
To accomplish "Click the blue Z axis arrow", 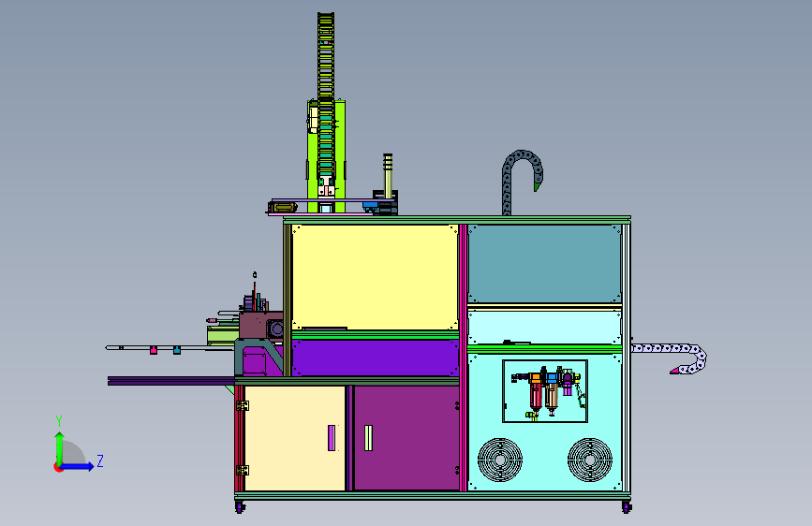I will pyautogui.click(x=78, y=466).
